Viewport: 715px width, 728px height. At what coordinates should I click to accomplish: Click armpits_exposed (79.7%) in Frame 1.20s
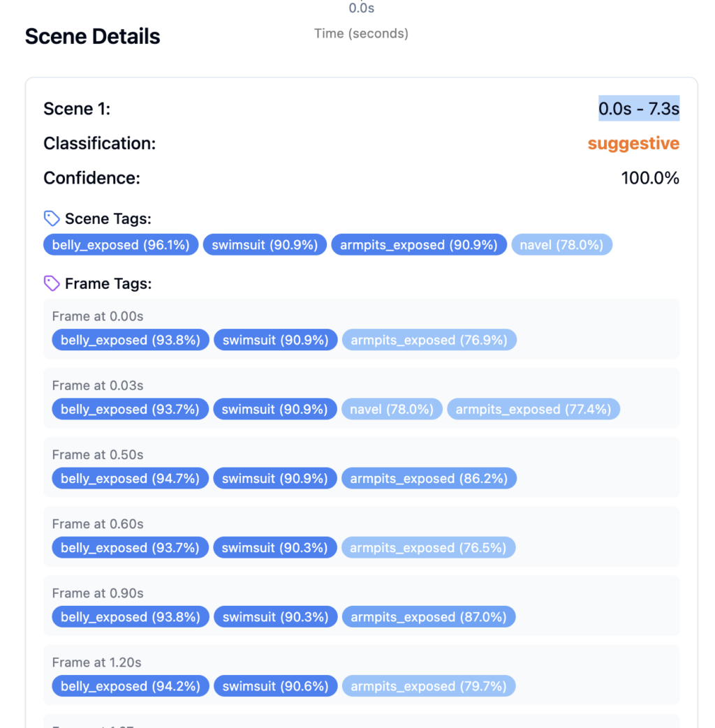click(x=429, y=685)
